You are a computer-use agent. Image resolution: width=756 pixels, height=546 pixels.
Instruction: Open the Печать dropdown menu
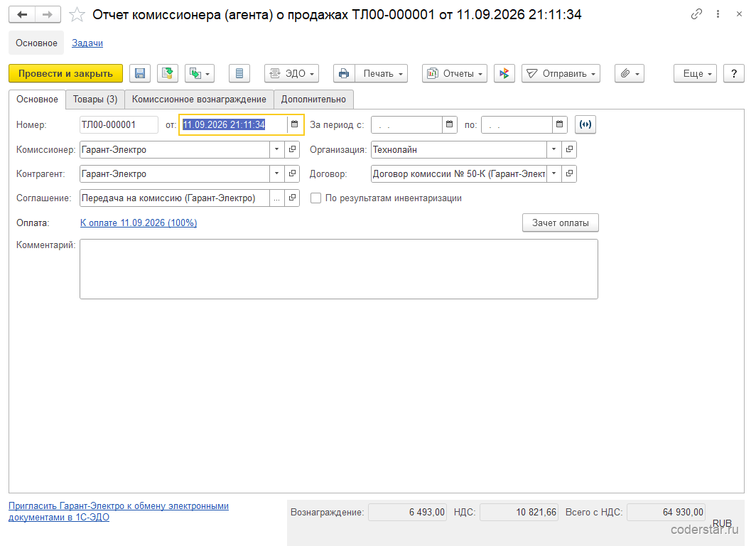(382, 74)
